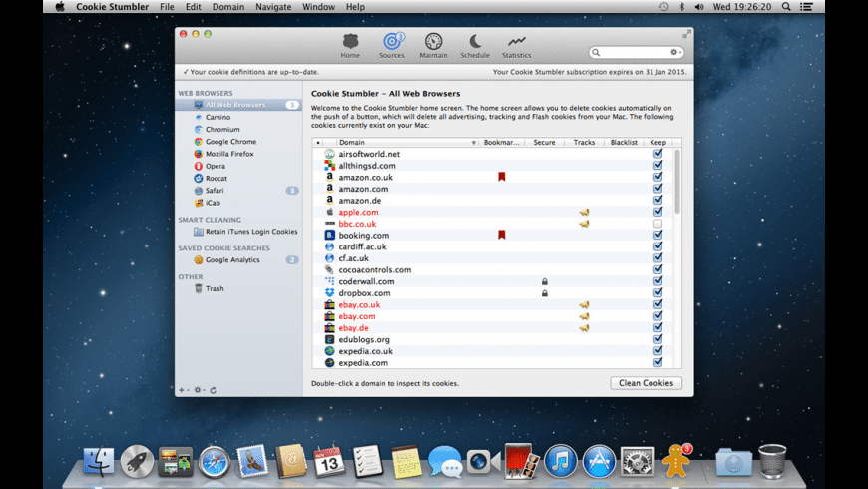
Task: Select the expedia.com domain row
Action: click(493, 362)
